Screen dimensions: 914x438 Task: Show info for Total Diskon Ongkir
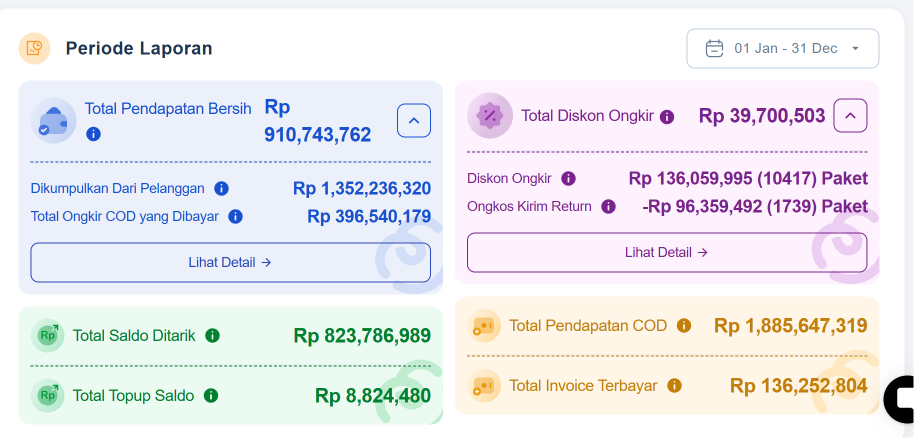(x=667, y=117)
